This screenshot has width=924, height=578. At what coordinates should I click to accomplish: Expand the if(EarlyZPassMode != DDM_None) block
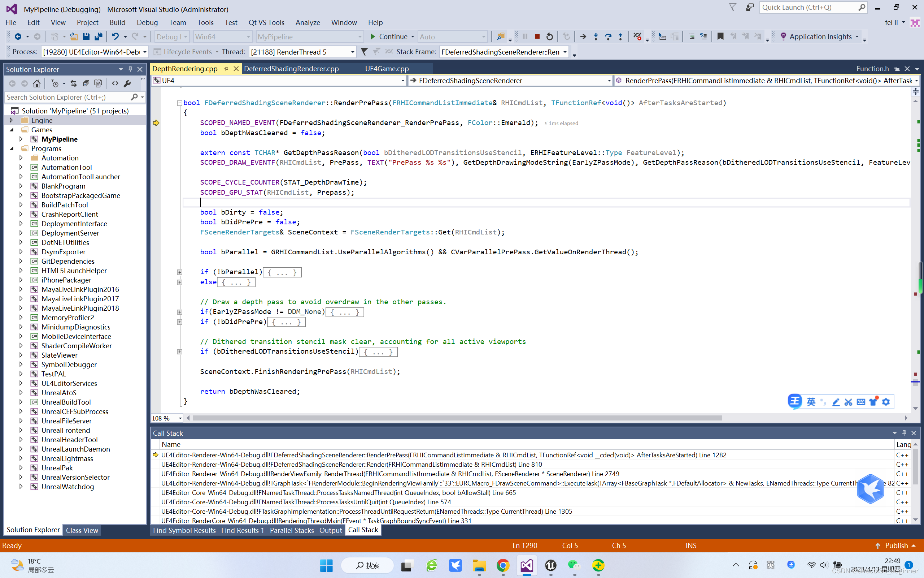coord(179,312)
